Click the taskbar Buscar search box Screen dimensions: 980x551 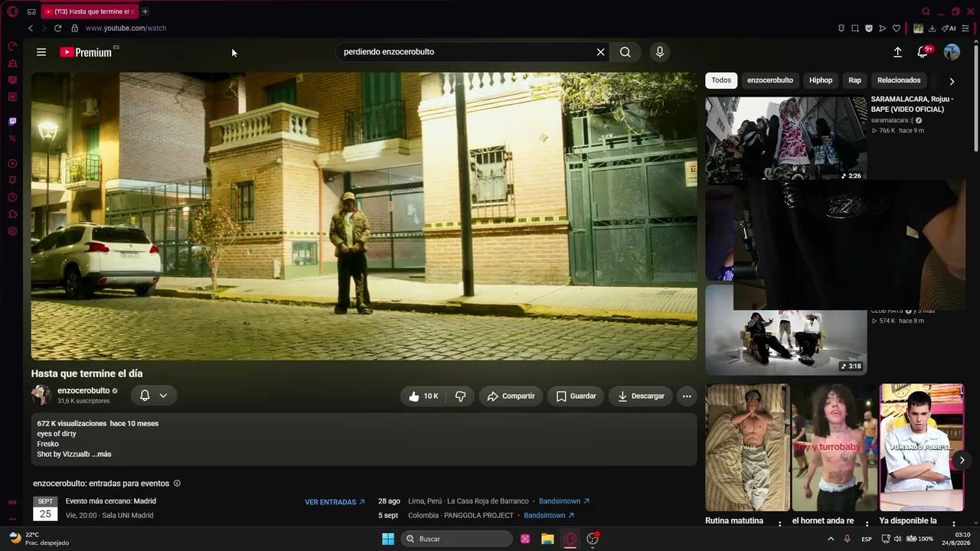click(457, 539)
